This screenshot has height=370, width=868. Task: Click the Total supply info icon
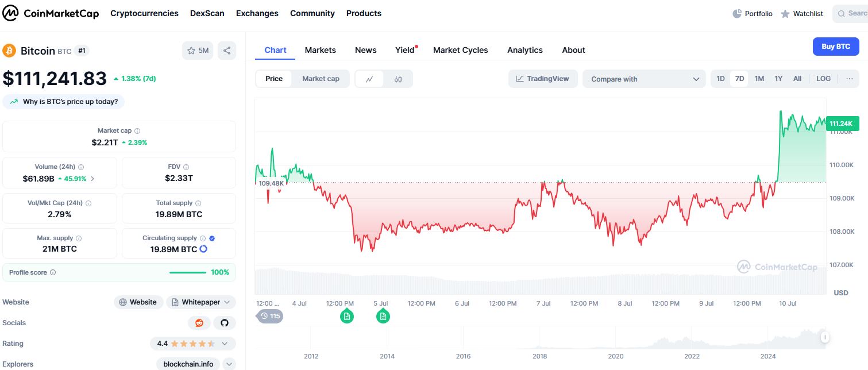(198, 203)
